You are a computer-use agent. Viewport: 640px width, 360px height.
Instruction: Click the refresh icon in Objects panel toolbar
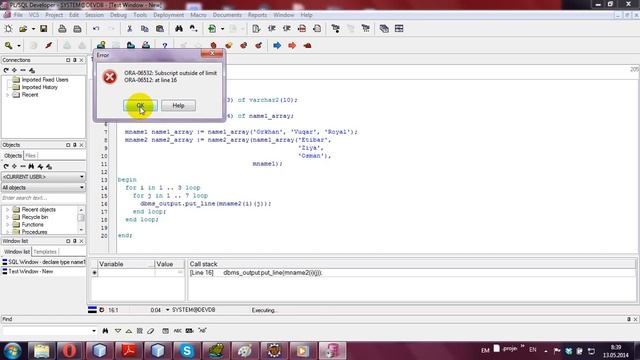6,167
